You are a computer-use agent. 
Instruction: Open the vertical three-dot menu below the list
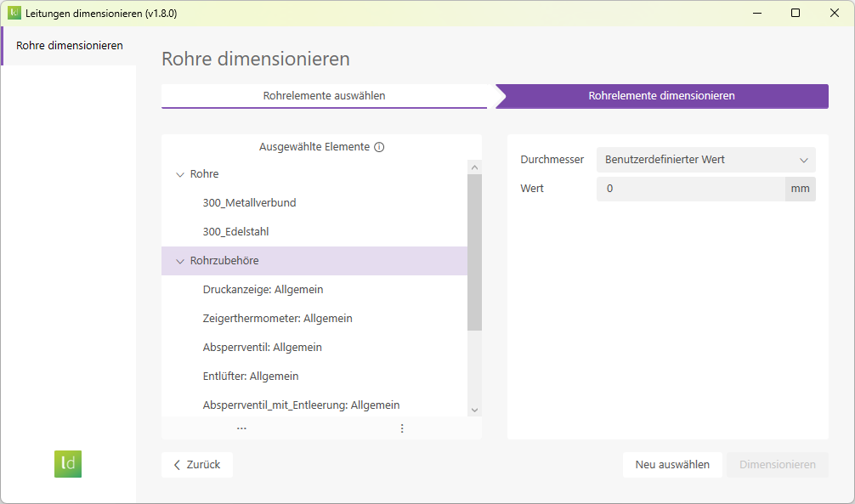point(401,428)
